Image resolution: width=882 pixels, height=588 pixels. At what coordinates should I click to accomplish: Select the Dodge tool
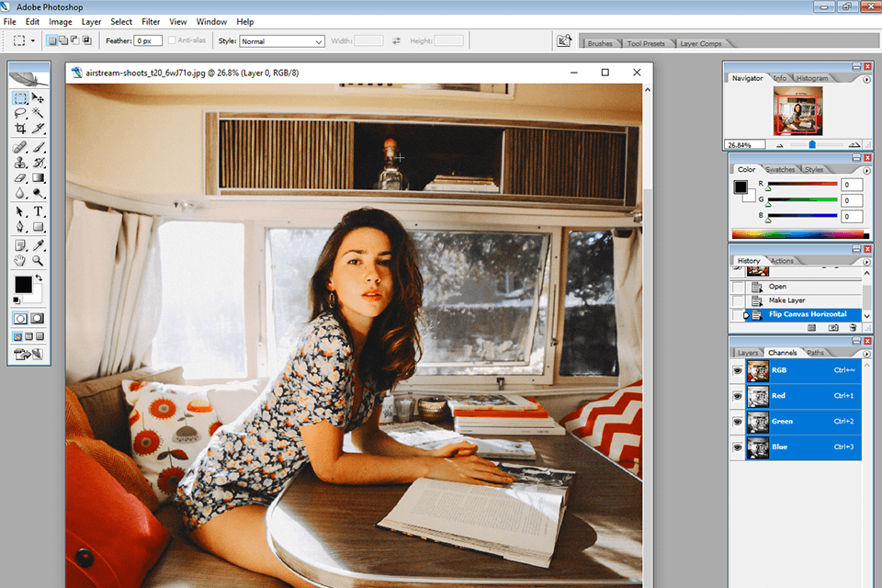pyautogui.click(x=38, y=193)
